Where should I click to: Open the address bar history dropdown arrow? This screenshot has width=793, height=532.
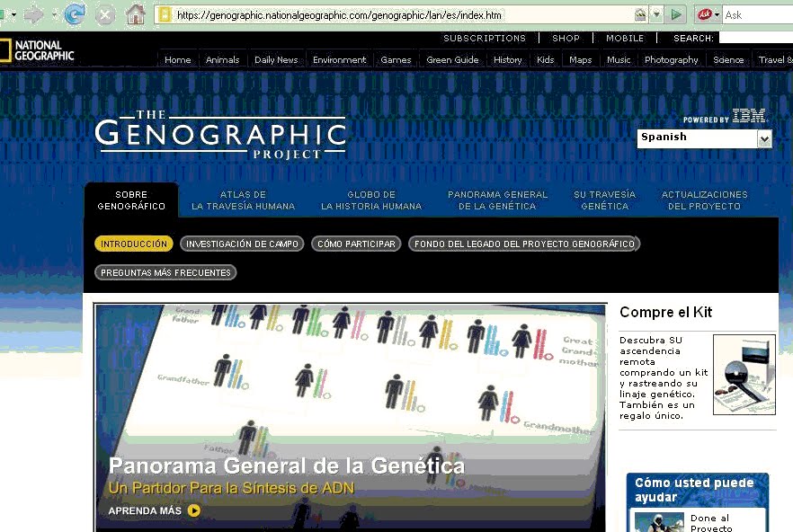pos(656,14)
